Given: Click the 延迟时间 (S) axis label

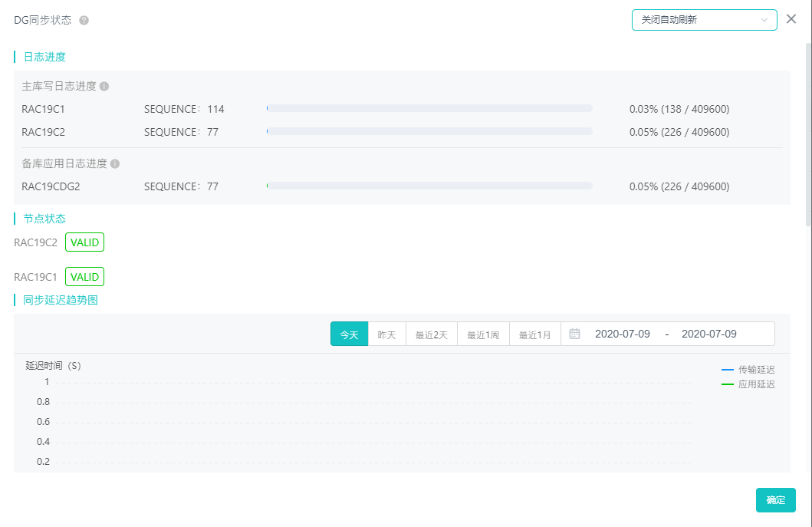Looking at the screenshot, I should tap(54, 366).
